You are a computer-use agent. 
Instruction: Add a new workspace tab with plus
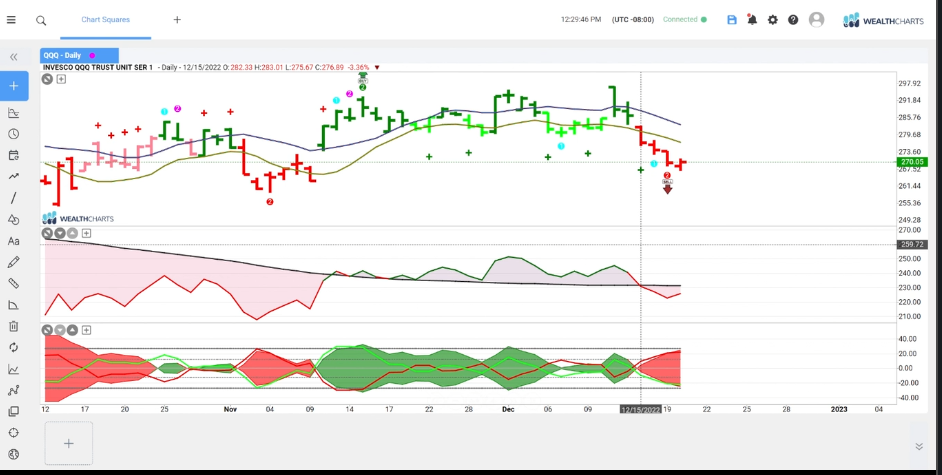click(177, 20)
